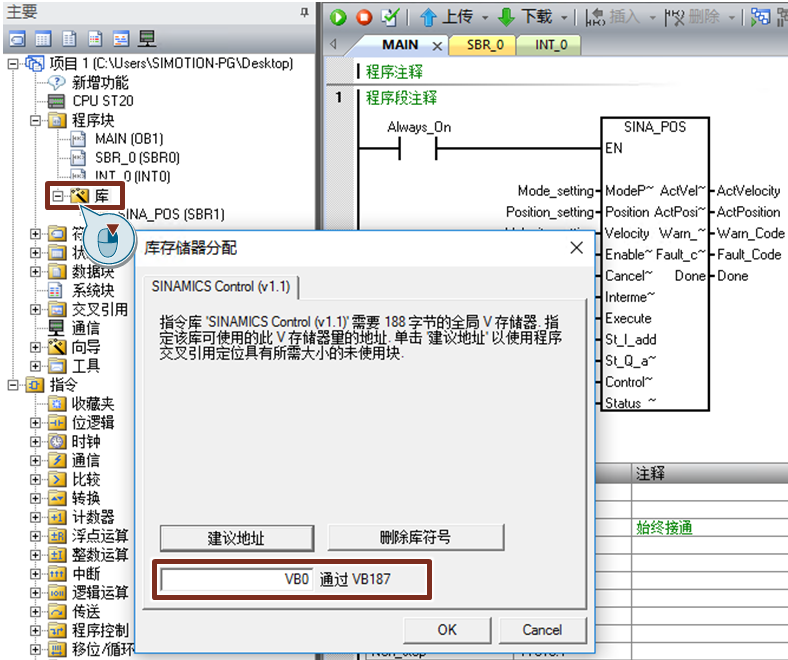Expand the 工具 tree node

[35, 366]
